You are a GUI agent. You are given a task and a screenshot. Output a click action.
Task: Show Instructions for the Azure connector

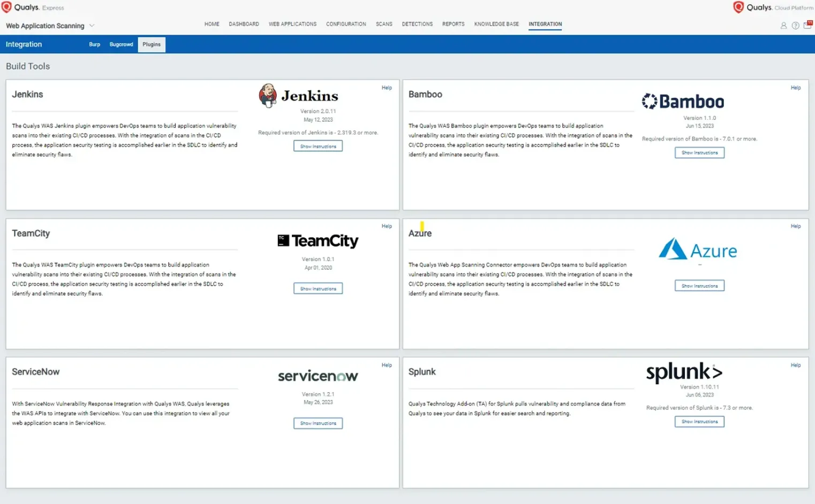pos(699,286)
